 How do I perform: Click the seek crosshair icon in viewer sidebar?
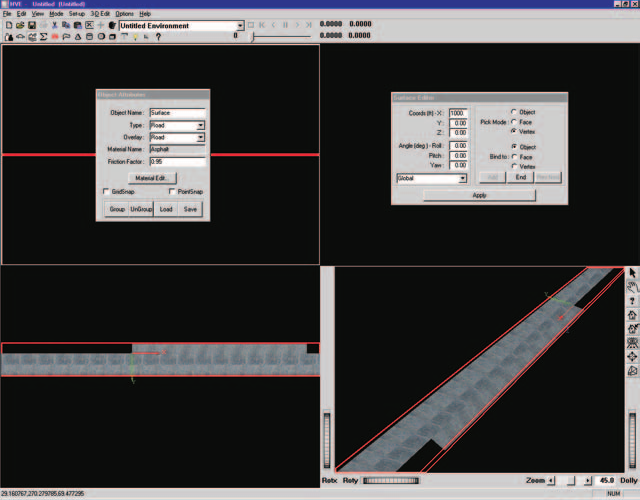tap(632, 356)
